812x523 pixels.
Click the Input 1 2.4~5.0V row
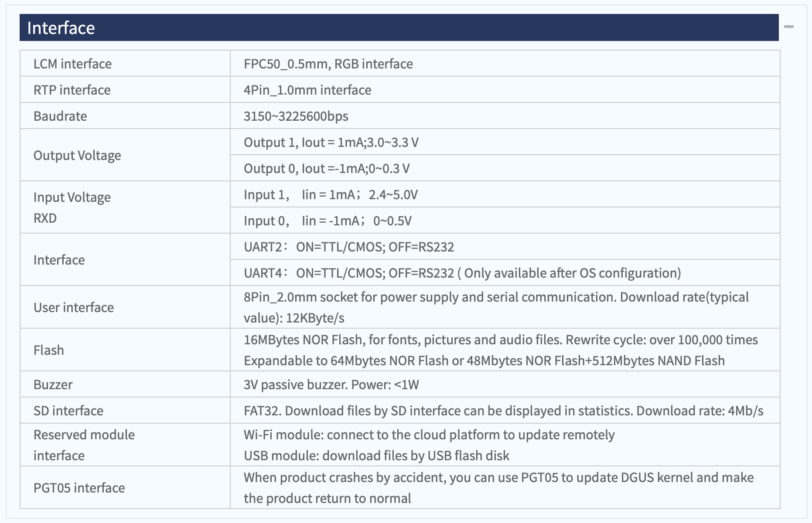pos(505,194)
